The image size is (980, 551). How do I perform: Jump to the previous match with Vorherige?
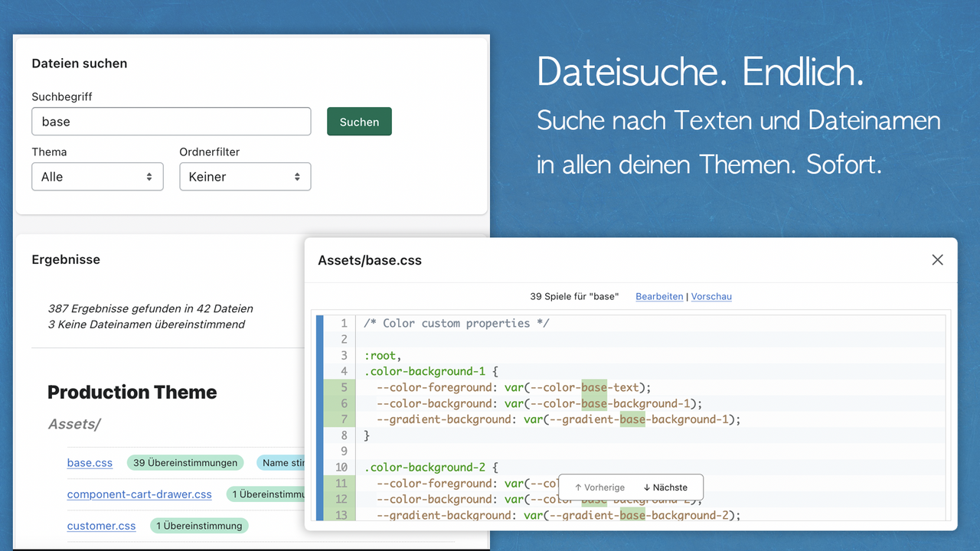[599, 487]
